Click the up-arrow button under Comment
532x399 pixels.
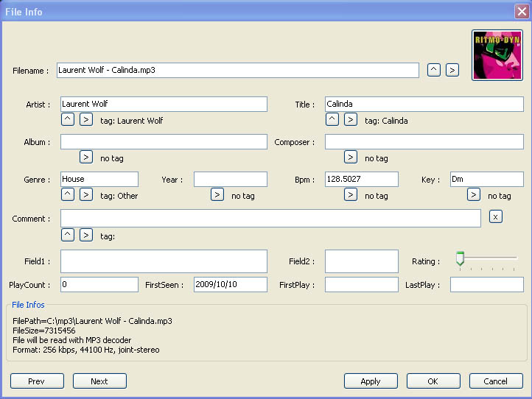(68, 235)
